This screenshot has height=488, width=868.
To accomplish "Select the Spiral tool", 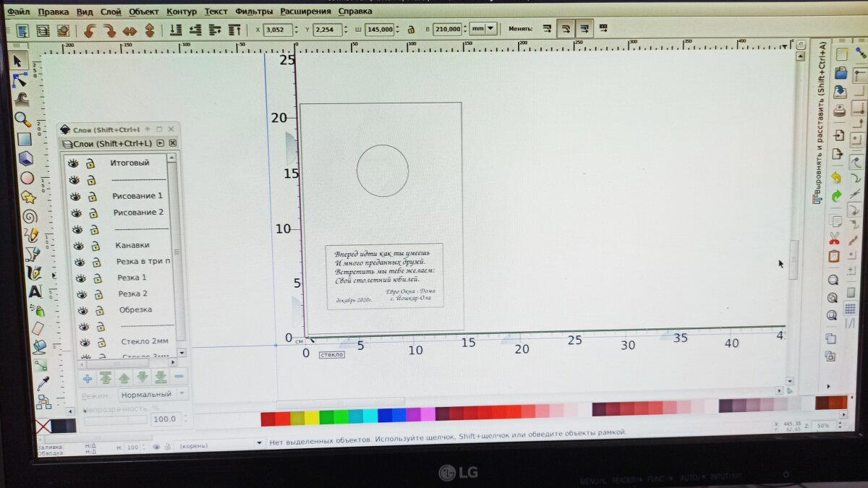I will click(30, 216).
